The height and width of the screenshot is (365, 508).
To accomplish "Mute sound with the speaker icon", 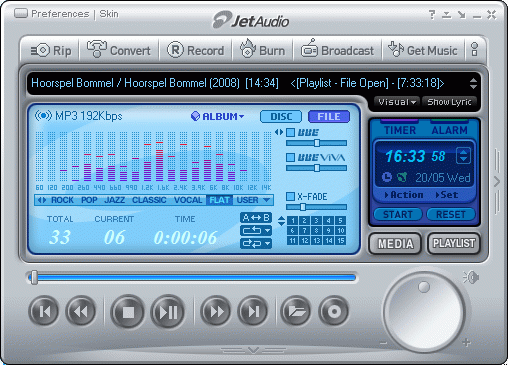I will point(471,277).
